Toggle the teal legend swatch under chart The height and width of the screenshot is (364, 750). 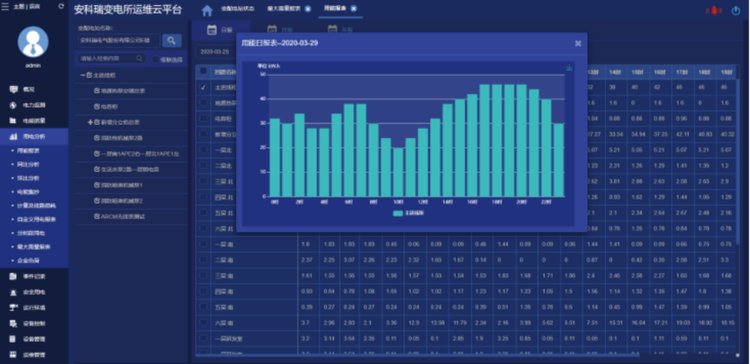(398, 213)
